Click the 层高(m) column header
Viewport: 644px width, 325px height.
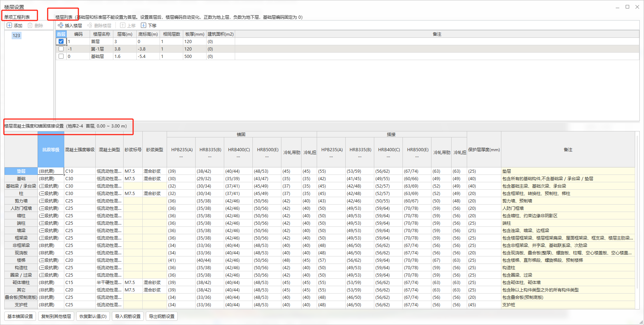coord(125,34)
